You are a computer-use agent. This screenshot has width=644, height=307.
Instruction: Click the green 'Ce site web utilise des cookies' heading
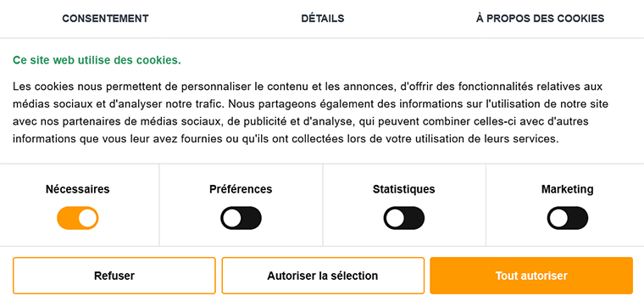(97, 60)
